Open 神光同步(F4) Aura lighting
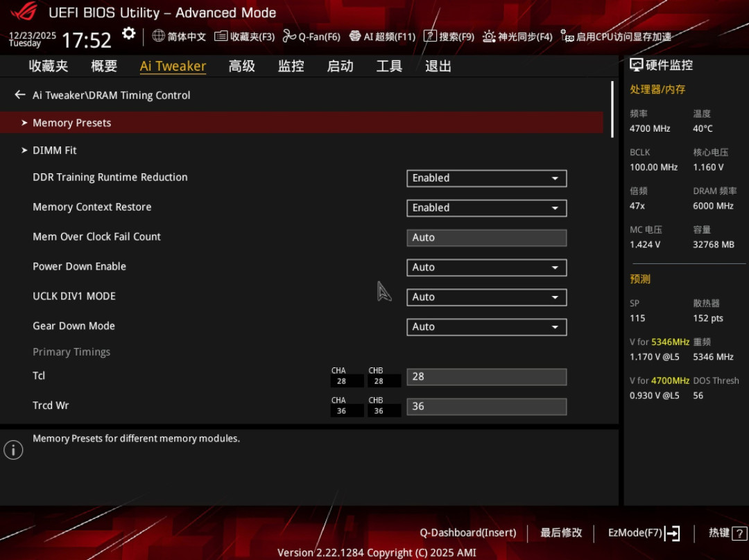This screenshot has width=749, height=560. pyautogui.click(x=517, y=37)
